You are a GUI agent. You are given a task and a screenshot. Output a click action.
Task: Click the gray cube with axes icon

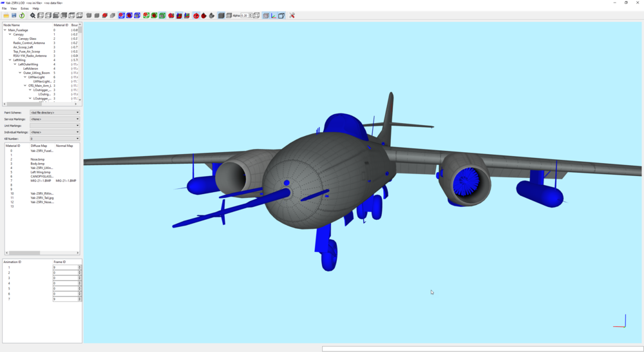[187, 15]
